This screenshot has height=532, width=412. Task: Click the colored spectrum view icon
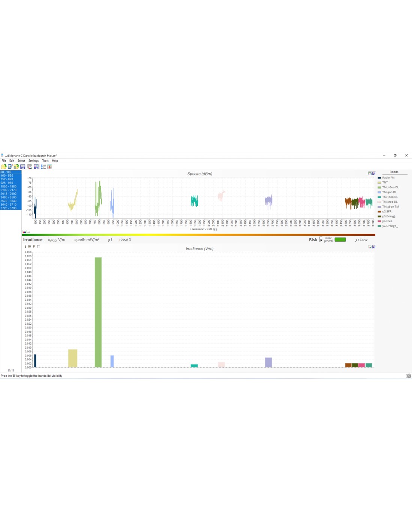[24, 232]
